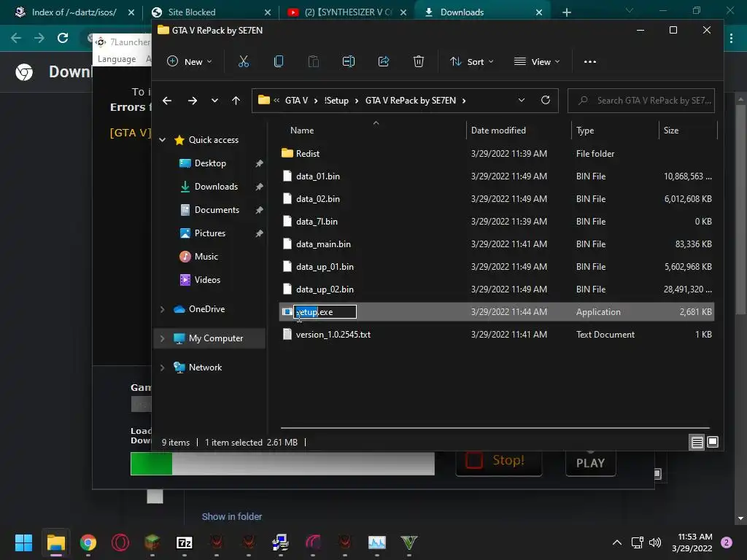Screen dimensions: 747x560
Task: Select Documents in Quick access
Action: point(217,209)
